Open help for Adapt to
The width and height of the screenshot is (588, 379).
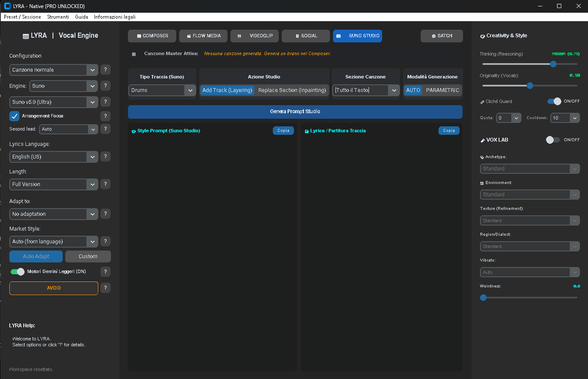105,214
